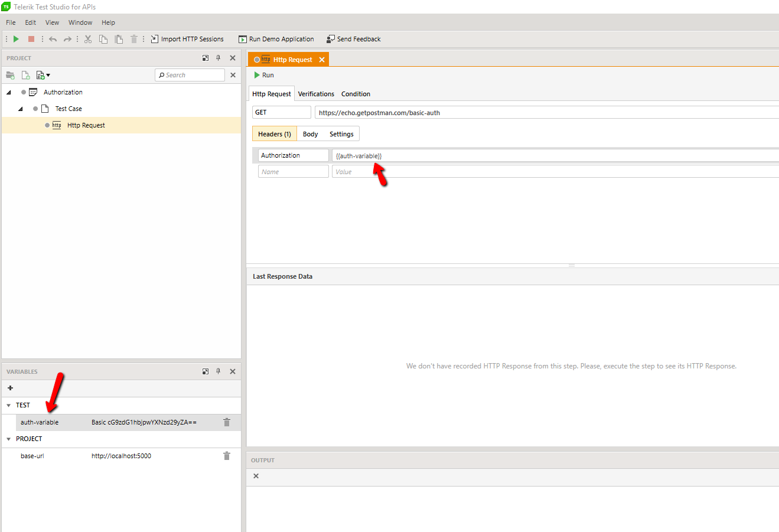
Task: Delete base-url with its trash icon
Action: coord(227,456)
